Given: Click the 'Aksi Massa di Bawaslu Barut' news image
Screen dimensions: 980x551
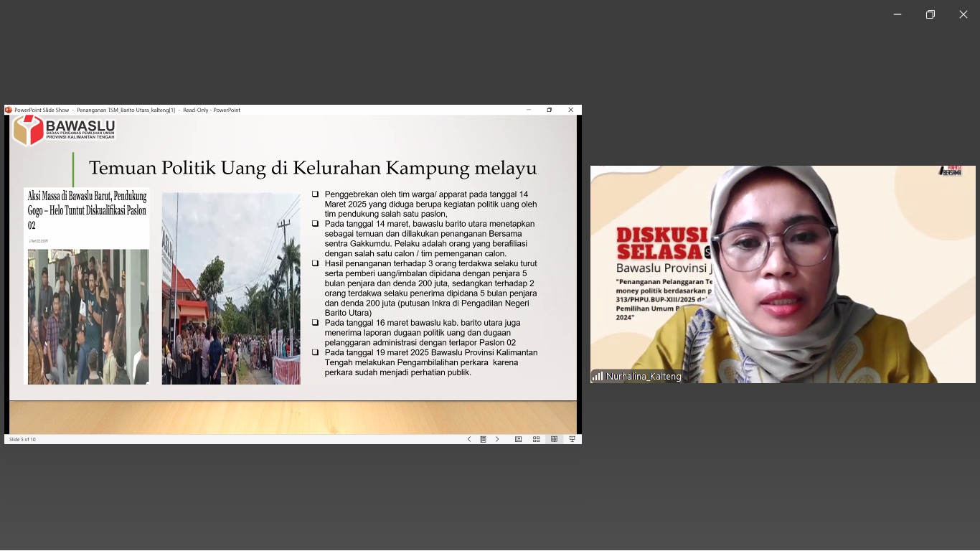Looking at the screenshot, I should pyautogui.click(x=88, y=287).
